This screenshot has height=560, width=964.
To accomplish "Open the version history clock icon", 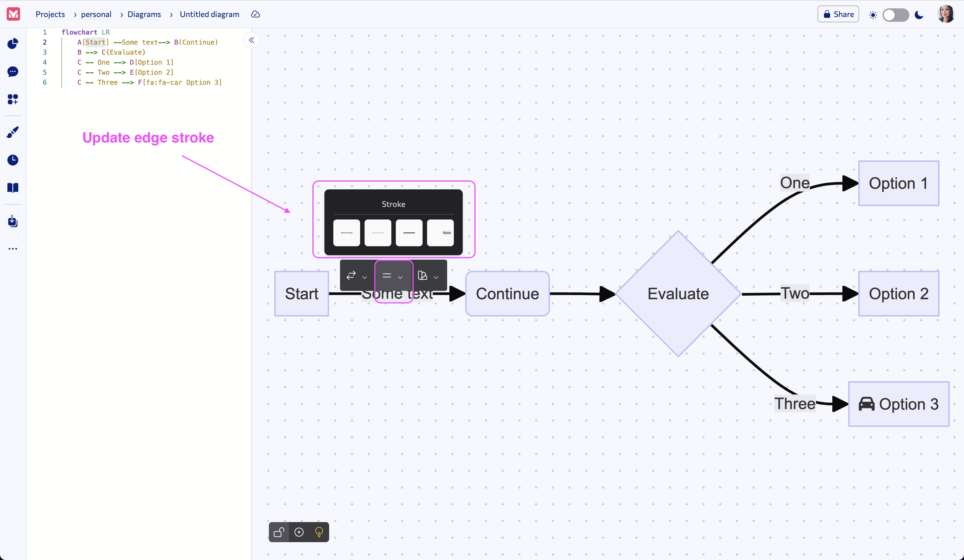I will (13, 160).
